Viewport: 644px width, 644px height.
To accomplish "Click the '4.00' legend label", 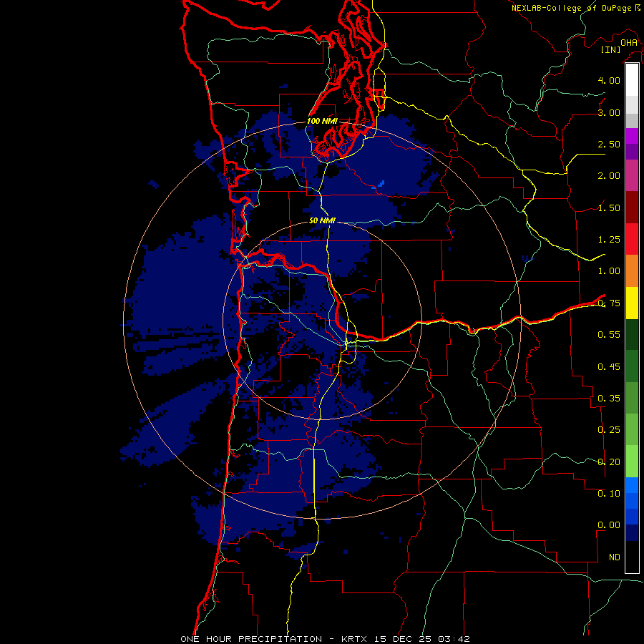I will coord(609,80).
